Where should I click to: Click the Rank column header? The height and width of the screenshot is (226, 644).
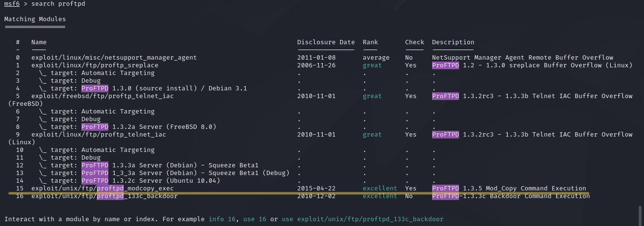(370, 42)
